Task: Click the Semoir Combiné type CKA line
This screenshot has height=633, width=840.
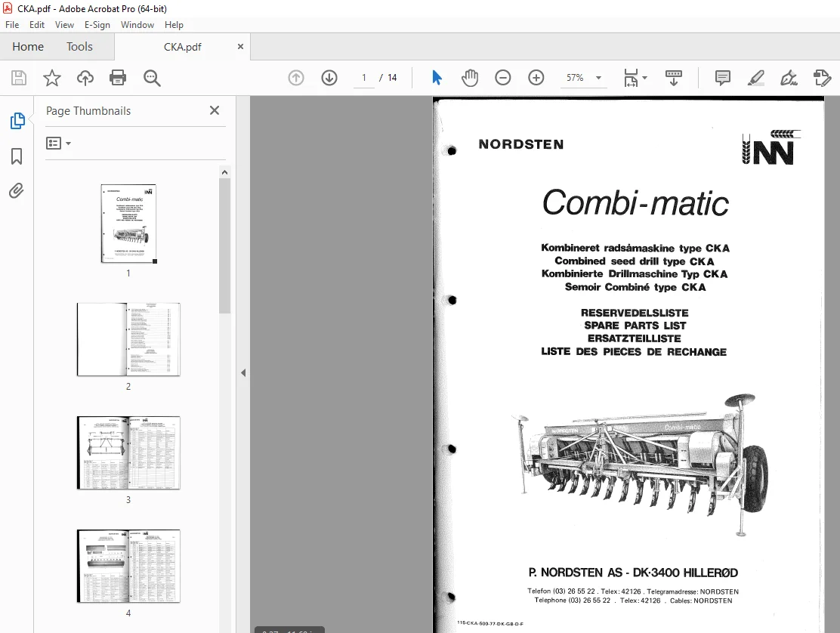Action: [635, 287]
